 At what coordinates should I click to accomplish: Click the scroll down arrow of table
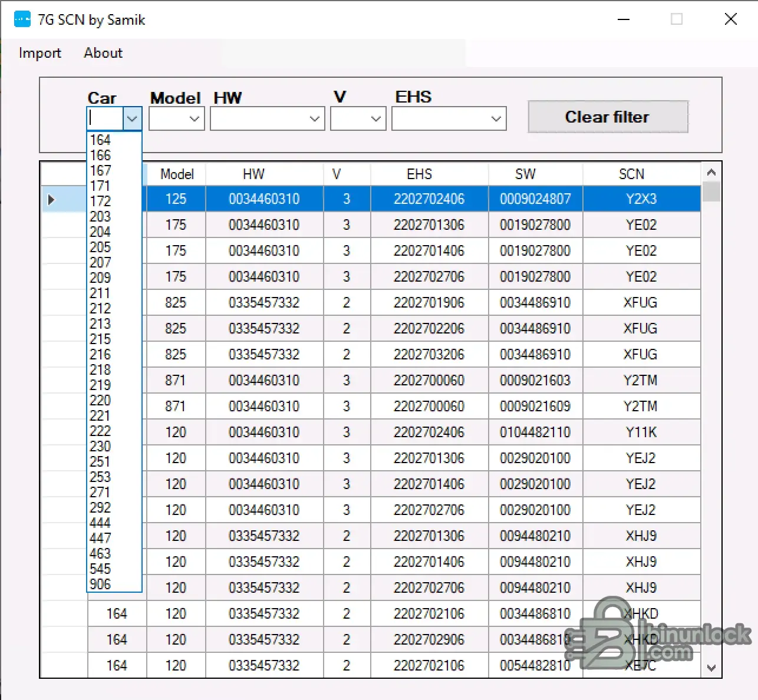[711, 668]
